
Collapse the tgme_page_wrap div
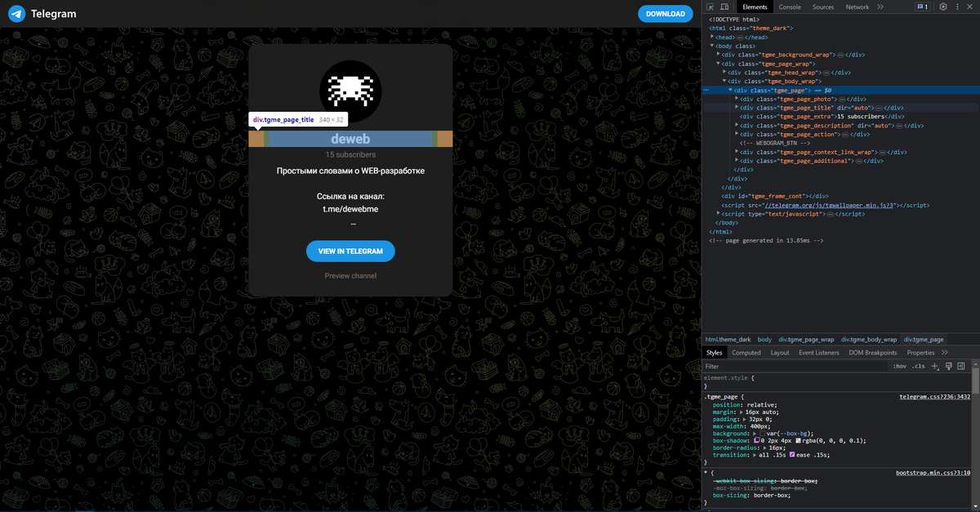(x=719, y=63)
